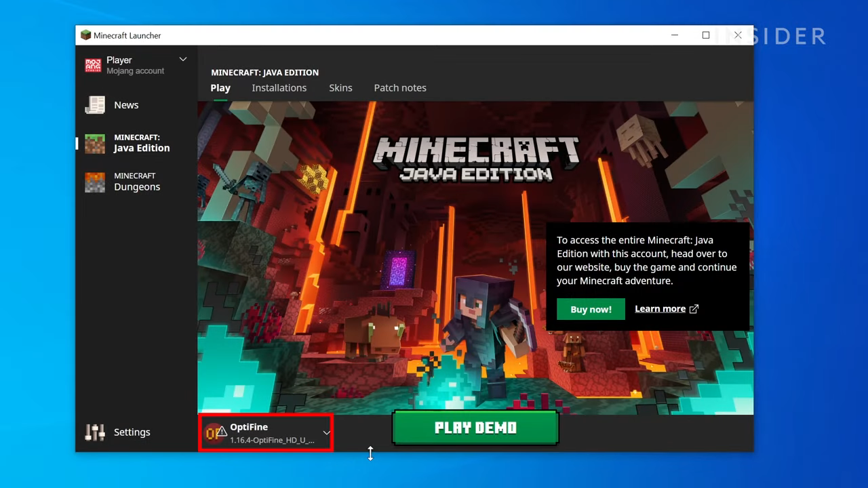Close the Minecraft Launcher window
868x488 pixels.
click(738, 35)
